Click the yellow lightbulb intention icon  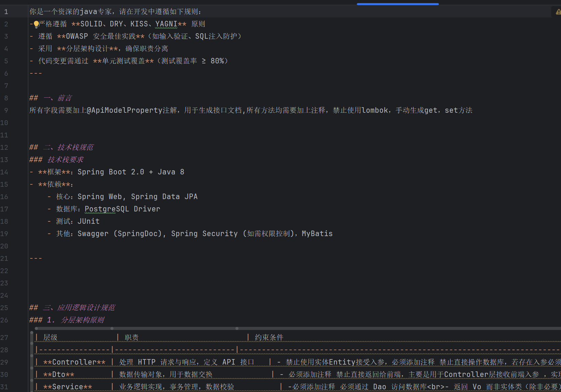(x=36, y=24)
